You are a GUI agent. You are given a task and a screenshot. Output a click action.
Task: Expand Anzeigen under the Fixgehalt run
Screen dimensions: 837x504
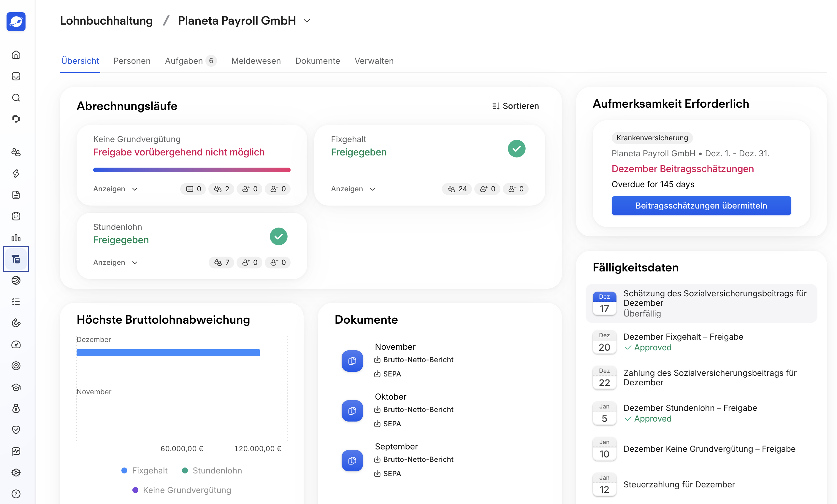[353, 189]
